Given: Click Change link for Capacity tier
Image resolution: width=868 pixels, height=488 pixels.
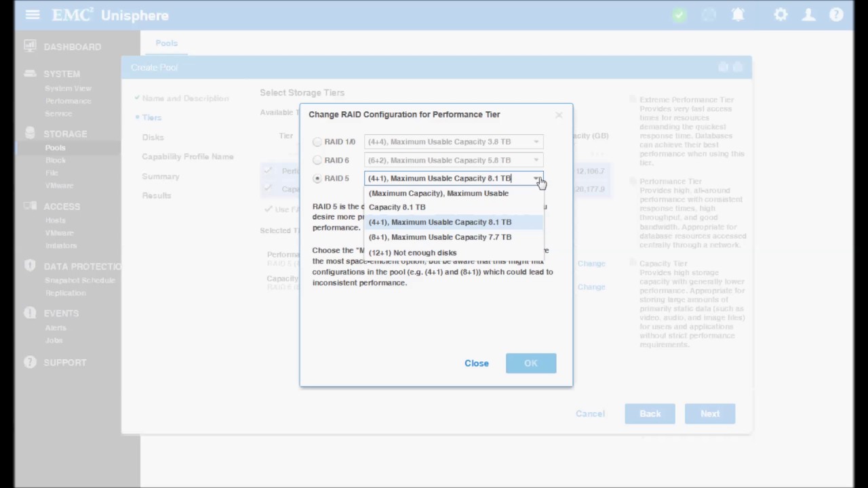Looking at the screenshot, I should click(591, 287).
